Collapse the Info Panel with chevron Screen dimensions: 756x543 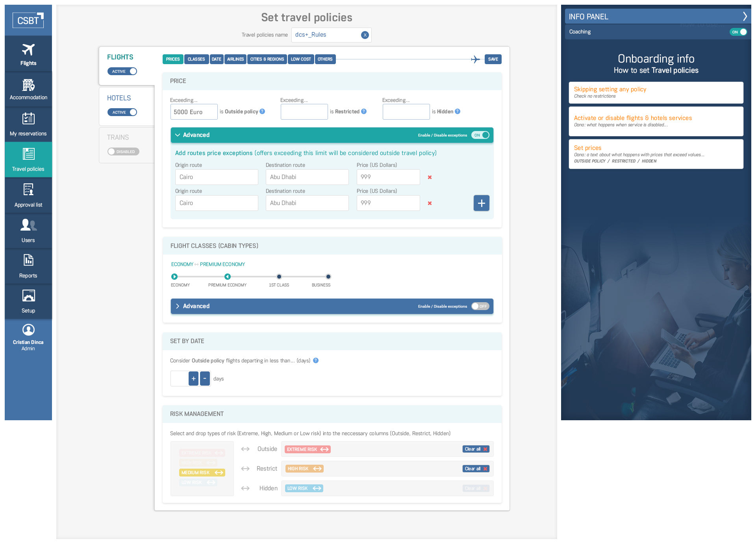tap(745, 17)
